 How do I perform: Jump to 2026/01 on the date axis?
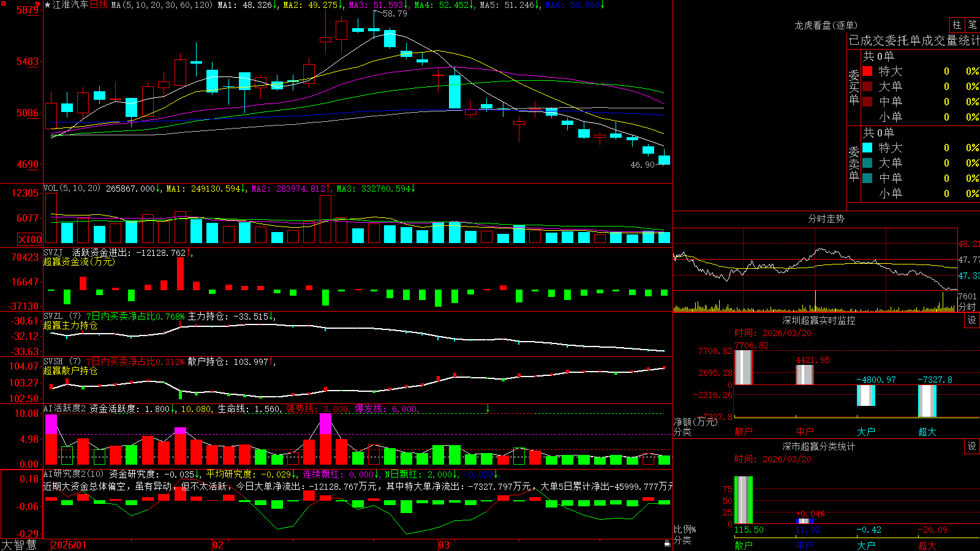pos(69,545)
